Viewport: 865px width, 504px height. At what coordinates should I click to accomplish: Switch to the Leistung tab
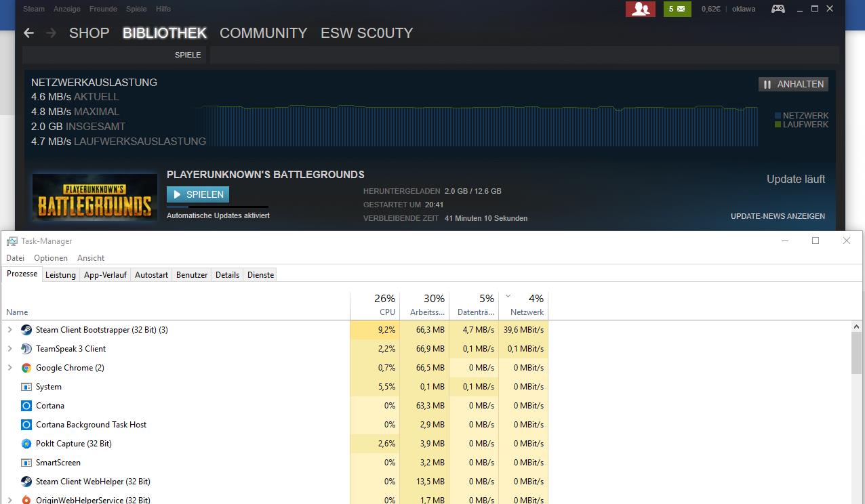(x=60, y=274)
